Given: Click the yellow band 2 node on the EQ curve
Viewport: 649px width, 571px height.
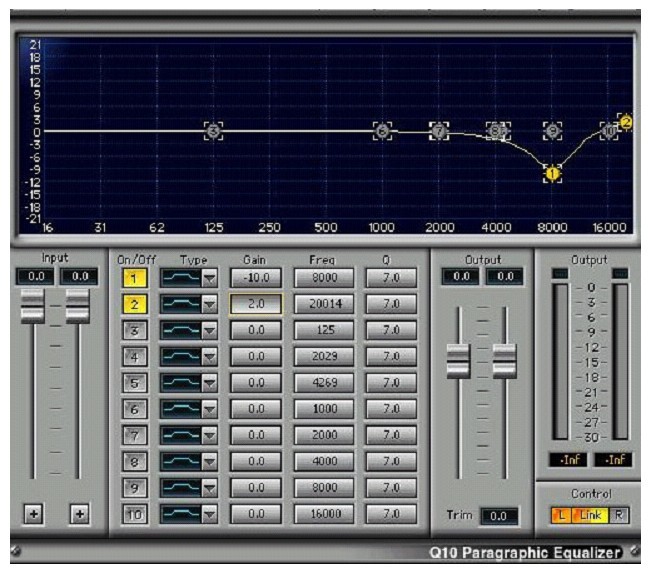Looking at the screenshot, I should click(x=626, y=122).
